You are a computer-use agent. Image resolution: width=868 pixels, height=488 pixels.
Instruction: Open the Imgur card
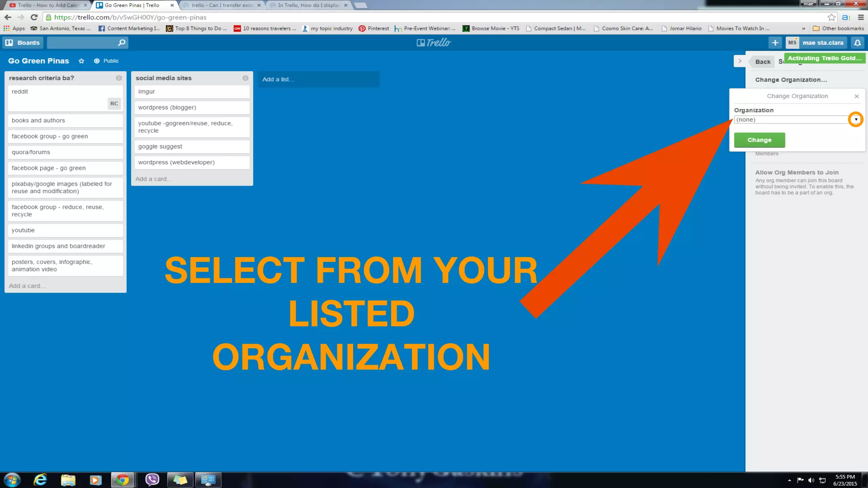[192, 91]
